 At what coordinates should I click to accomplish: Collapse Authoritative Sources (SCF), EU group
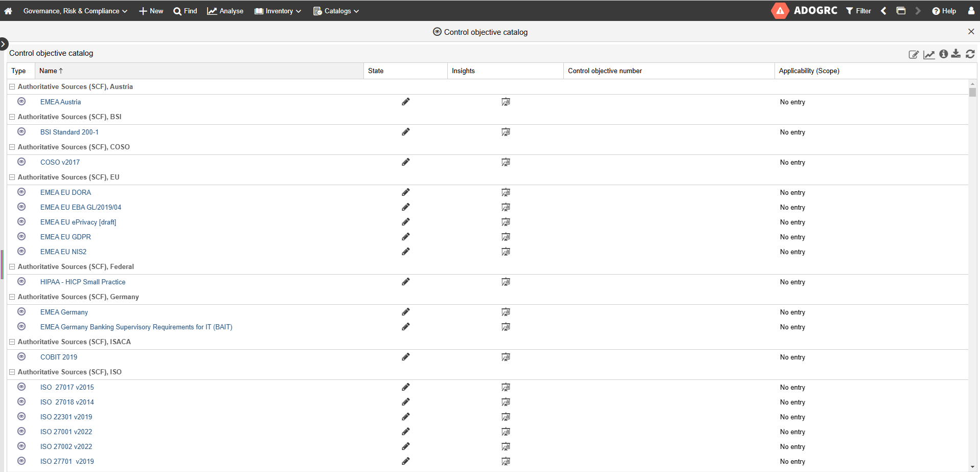(x=12, y=177)
